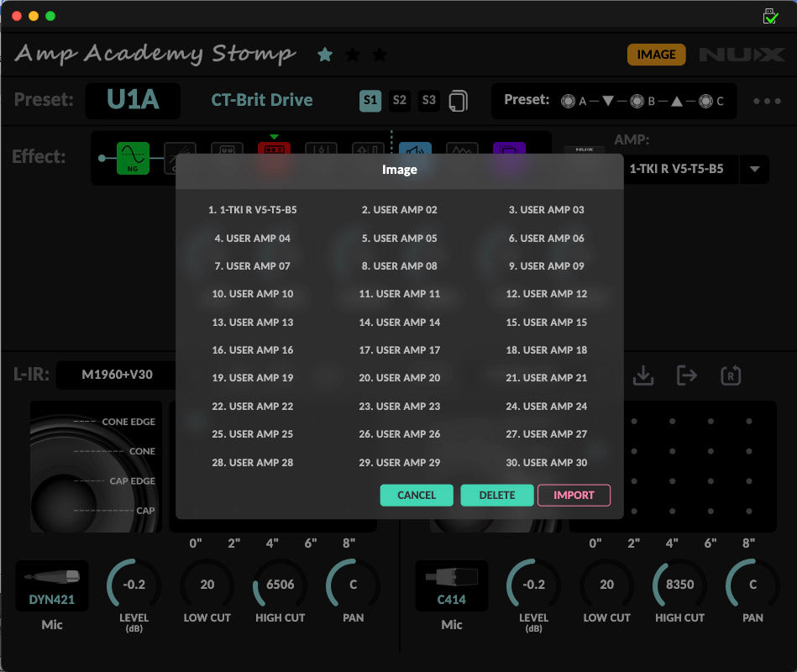
Task: Adjust the HIGH CUT knob set to 6506
Action: [279, 585]
